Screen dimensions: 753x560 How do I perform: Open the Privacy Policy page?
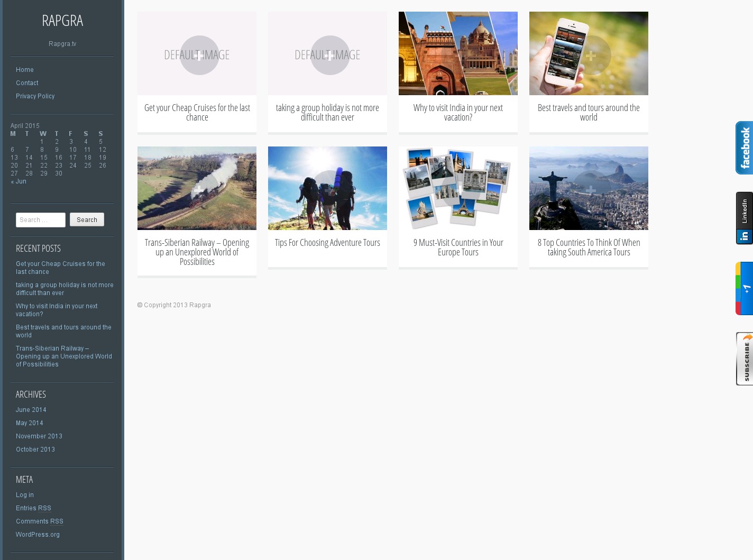tap(35, 96)
